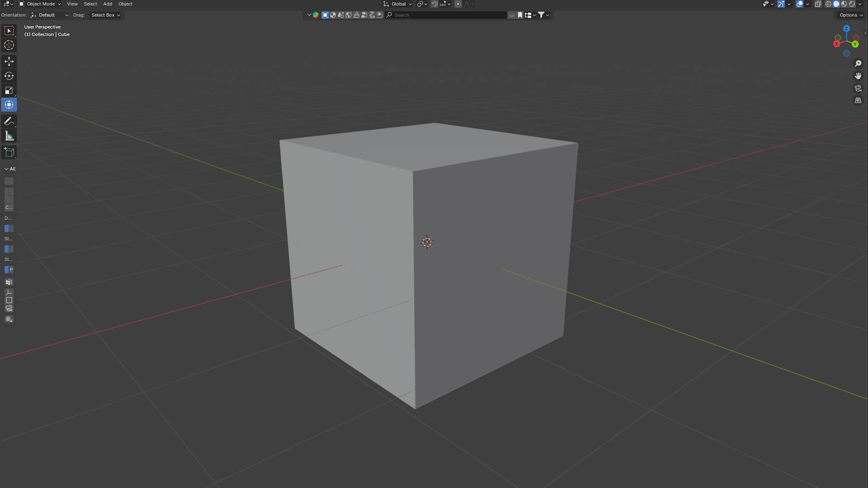Open the Object Mode dropdown
The width and height of the screenshot is (868, 488).
40,4
